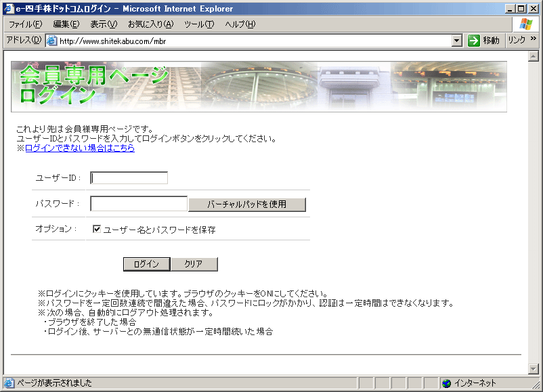Click the バーチャルパッドを使用 button
This screenshot has height=392, width=543.
pyautogui.click(x=246, y=204)
